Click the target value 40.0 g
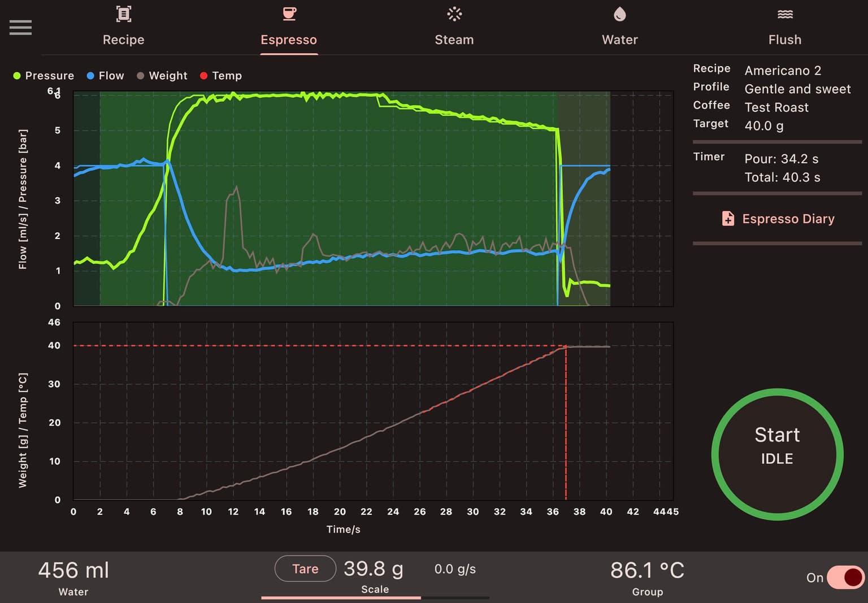This screenshot has height=603, width=868. coord(764,125)
